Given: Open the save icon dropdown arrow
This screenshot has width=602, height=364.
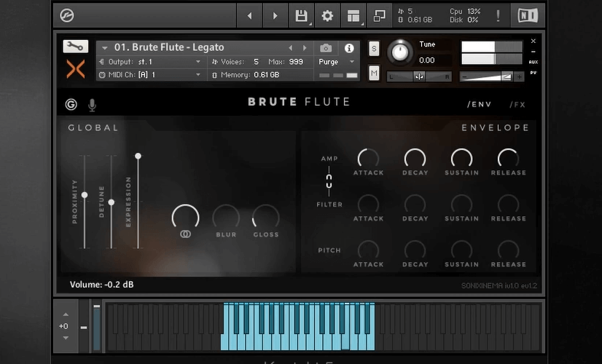Looking at the screenshot, I should click(310, 24).
